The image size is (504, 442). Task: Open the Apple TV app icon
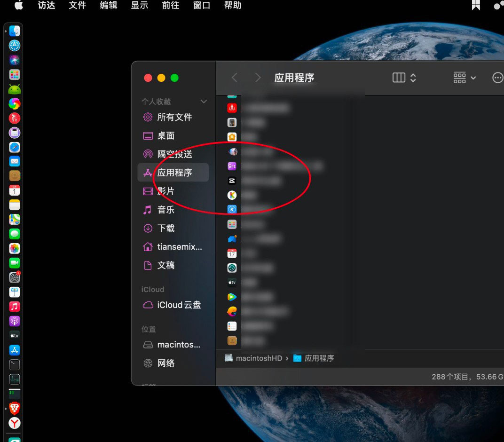(x=232, y=282)
